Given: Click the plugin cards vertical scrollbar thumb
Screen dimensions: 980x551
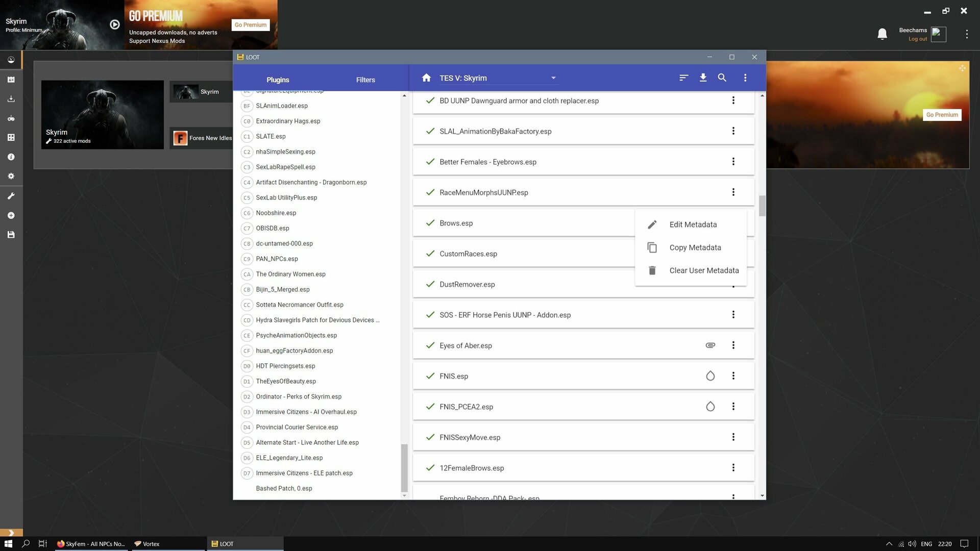Looking at the screenshot, I should [x=762, y=206].
